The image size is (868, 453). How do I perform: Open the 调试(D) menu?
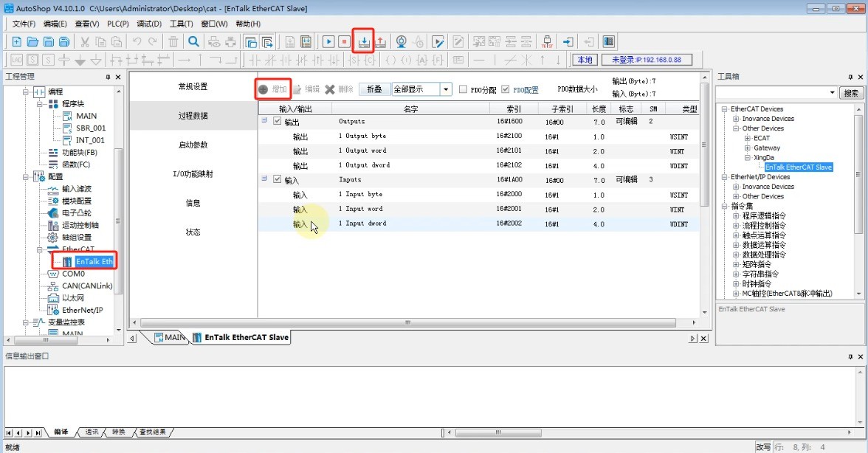coord(149,24)
